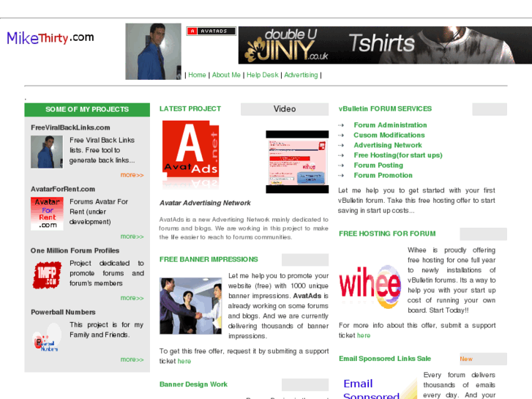This screenshot has height=399, width=532.
Task: Click the 1MFP.com red logo
Action: [47, 275]
